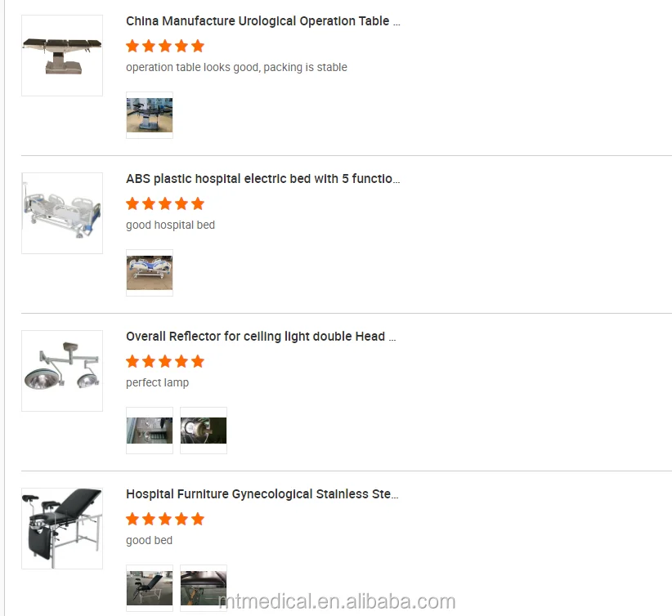672x616 pixels.
Task: Open the Hospital Furniture Gynecological Stainless title
Action: point(262,494)
